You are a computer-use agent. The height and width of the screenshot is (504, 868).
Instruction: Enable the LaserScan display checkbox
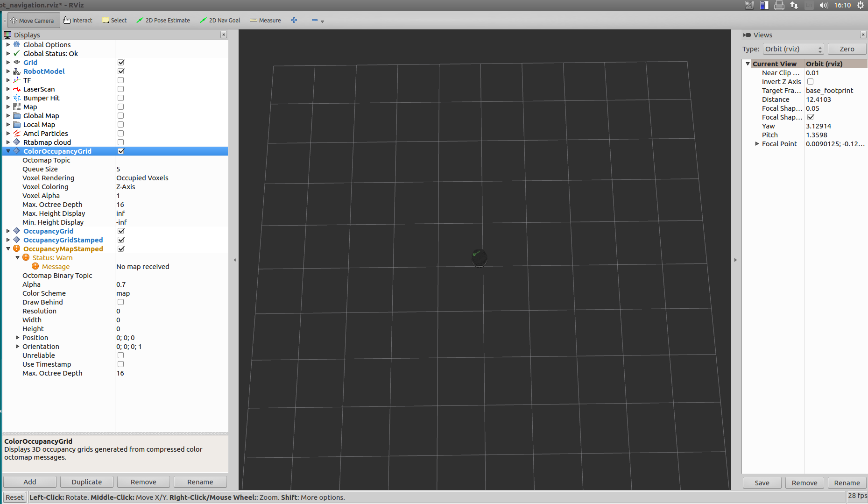click(121, 89)
